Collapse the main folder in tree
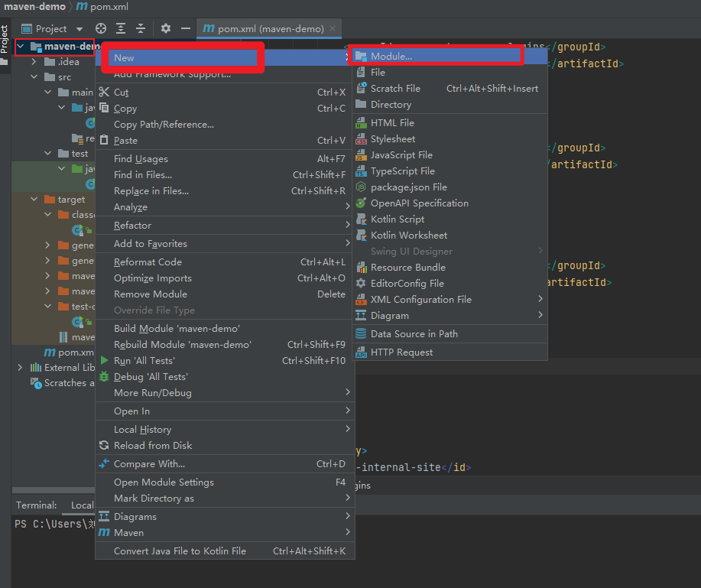The height and width of the screenshot is (588, 701). (48, 92)
